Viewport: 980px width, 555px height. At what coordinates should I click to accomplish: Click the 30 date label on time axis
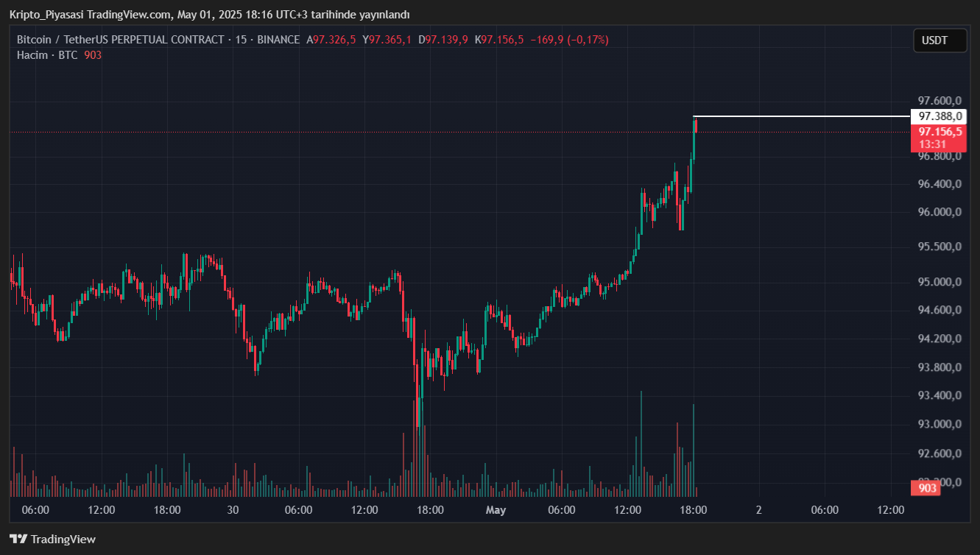tap(233, 509)
